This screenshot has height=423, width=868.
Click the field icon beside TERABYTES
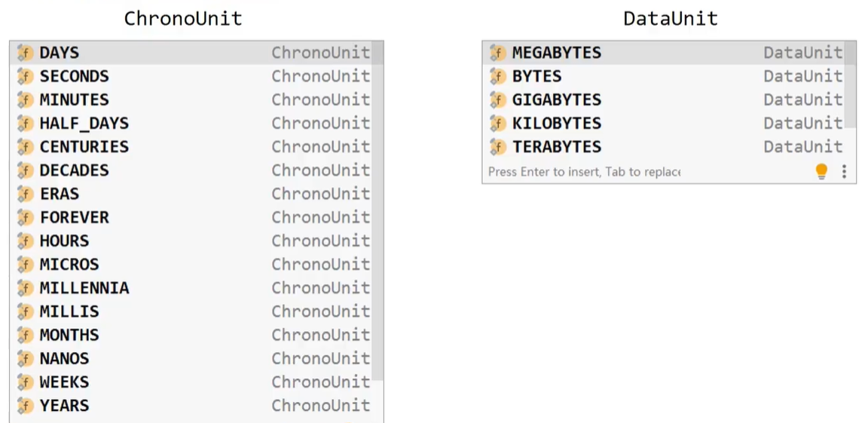click(498, 147)
